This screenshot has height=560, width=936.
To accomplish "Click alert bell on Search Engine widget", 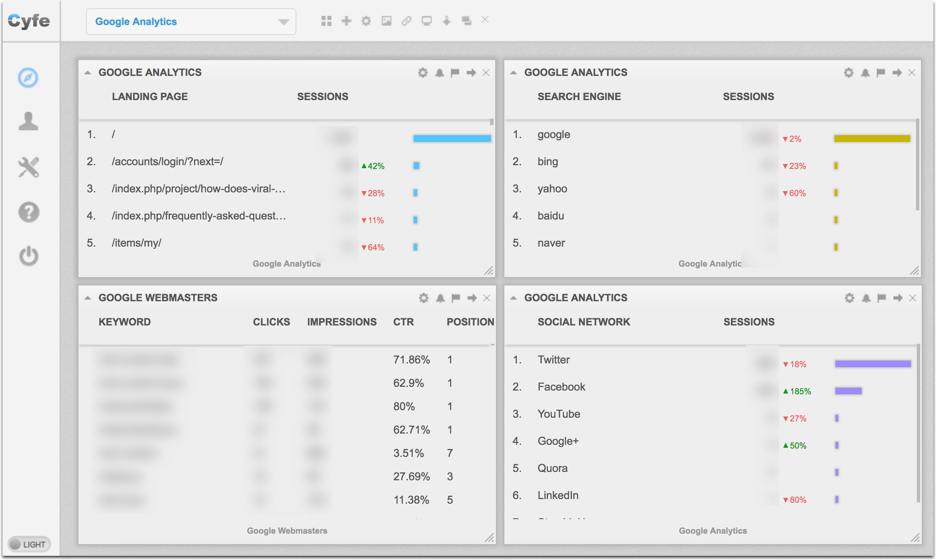I will (865, 73).
